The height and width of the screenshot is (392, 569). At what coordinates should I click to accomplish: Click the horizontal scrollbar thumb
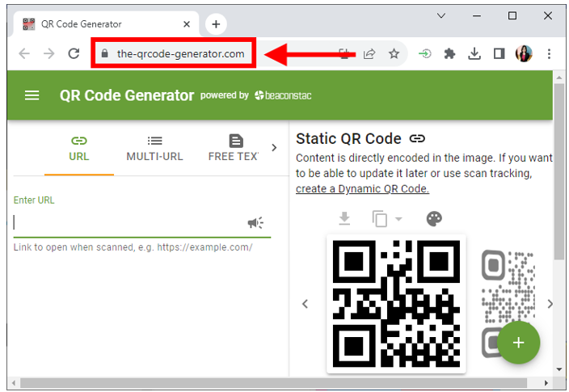273,383
